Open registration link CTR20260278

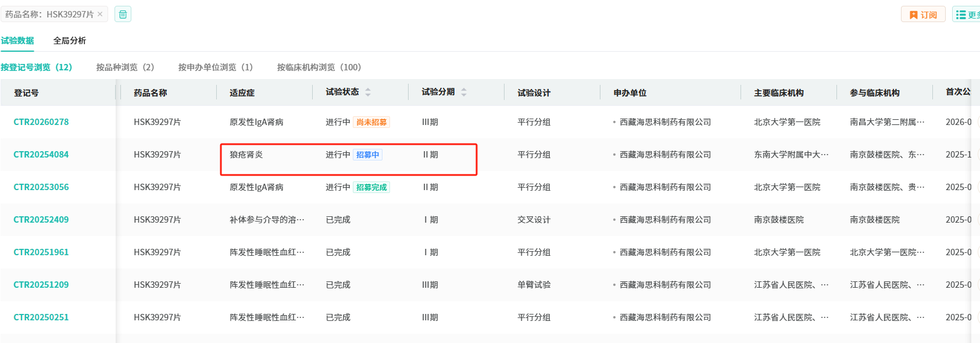pos(41,122)
